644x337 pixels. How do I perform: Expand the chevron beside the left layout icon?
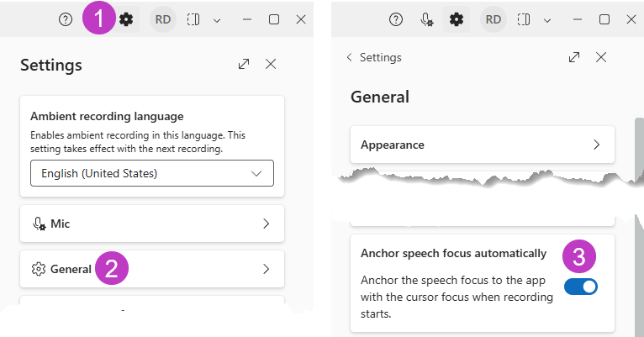pyautogui.click(x=216, y=19)
